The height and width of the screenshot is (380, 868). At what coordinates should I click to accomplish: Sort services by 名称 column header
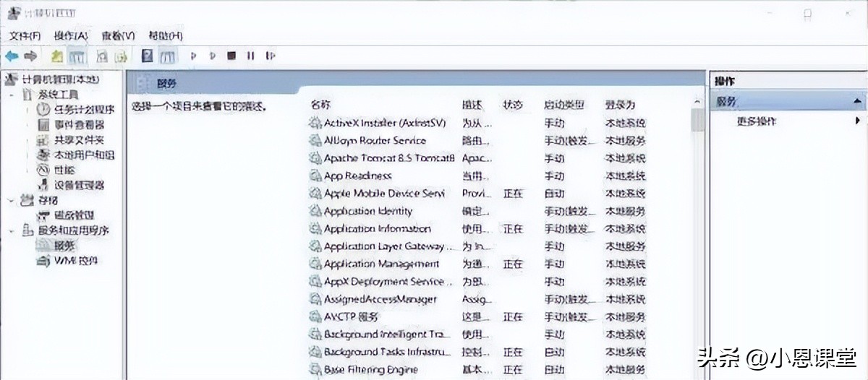coord(320,105)
